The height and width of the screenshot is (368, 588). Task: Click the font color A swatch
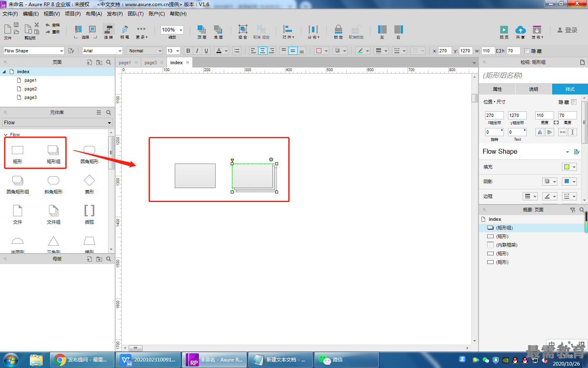coord(219,51)
